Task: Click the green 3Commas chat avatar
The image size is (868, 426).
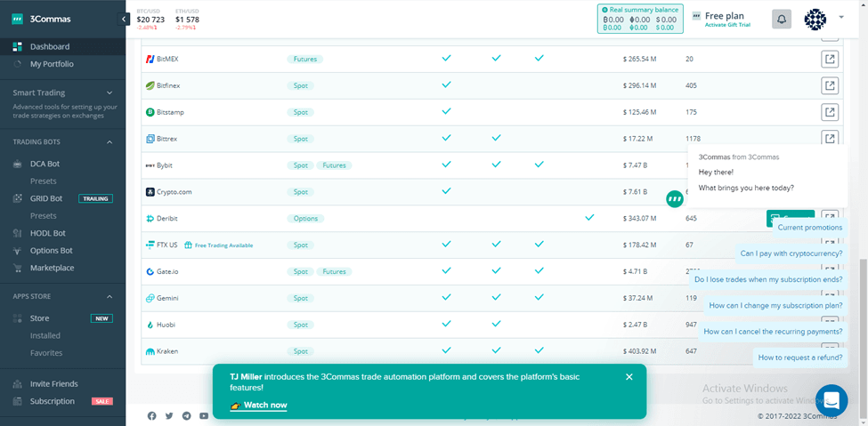Action: (674, 198)
